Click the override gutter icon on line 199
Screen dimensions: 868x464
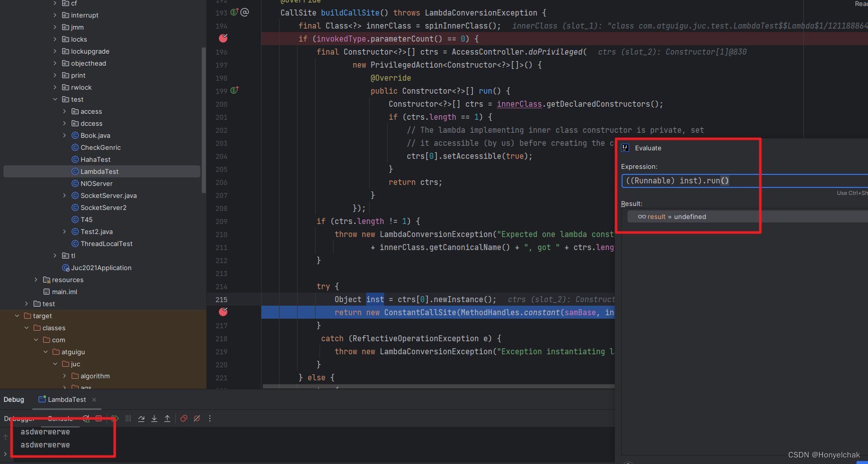coord(234,90)
